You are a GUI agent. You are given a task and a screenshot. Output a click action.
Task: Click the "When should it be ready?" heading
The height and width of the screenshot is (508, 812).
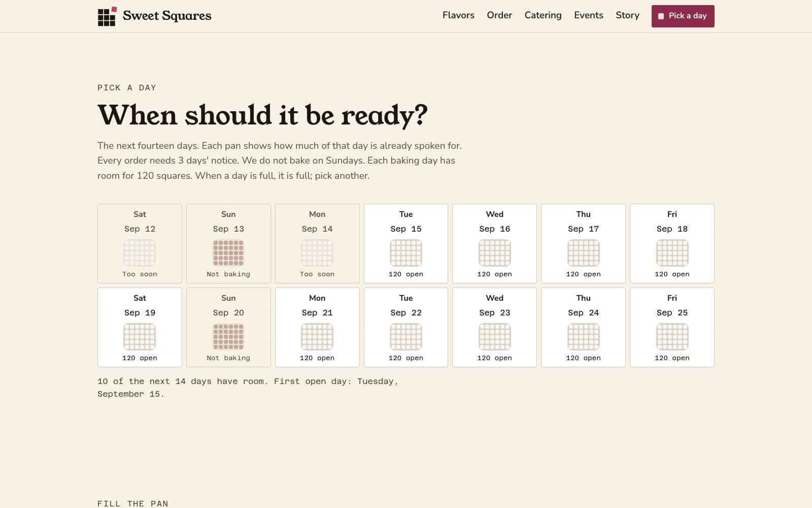(x=262, y=115)
